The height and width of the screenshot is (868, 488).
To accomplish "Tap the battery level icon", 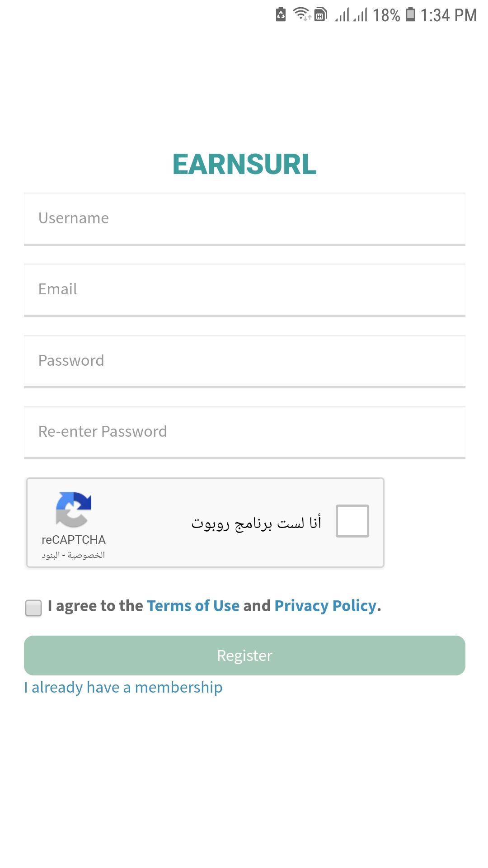I will point(410,14).
